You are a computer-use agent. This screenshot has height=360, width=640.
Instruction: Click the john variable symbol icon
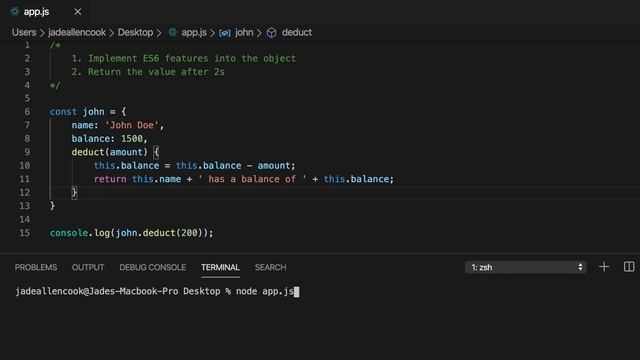pos(225,33)
